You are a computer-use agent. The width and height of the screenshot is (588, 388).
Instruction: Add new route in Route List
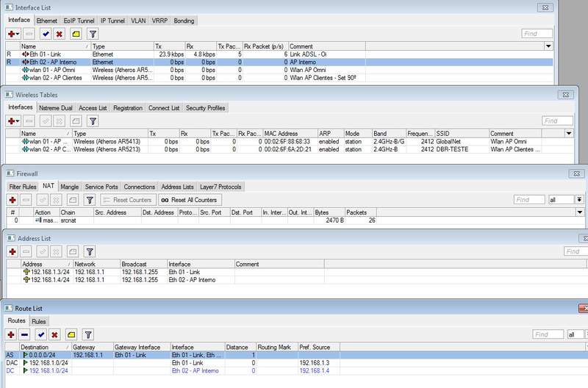(x=11, y=334)
